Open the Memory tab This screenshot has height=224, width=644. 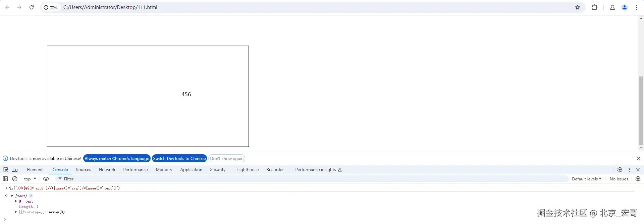[x=164, y=170]
